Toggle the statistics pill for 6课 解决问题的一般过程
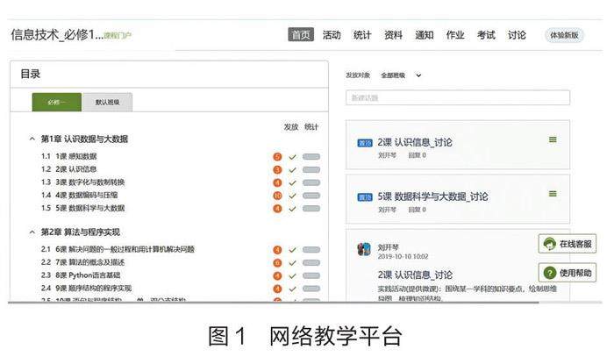Viewport: 614px width, 364px height. [311, 250]
